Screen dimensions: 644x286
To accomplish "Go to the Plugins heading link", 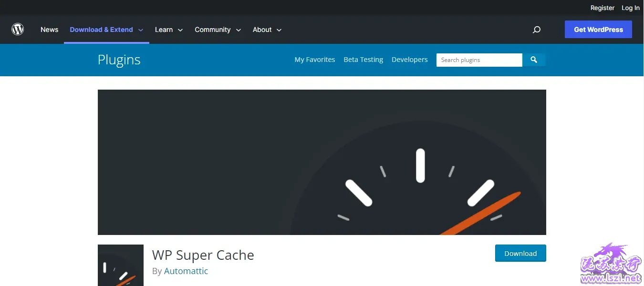I will click(x=119, y=60).
